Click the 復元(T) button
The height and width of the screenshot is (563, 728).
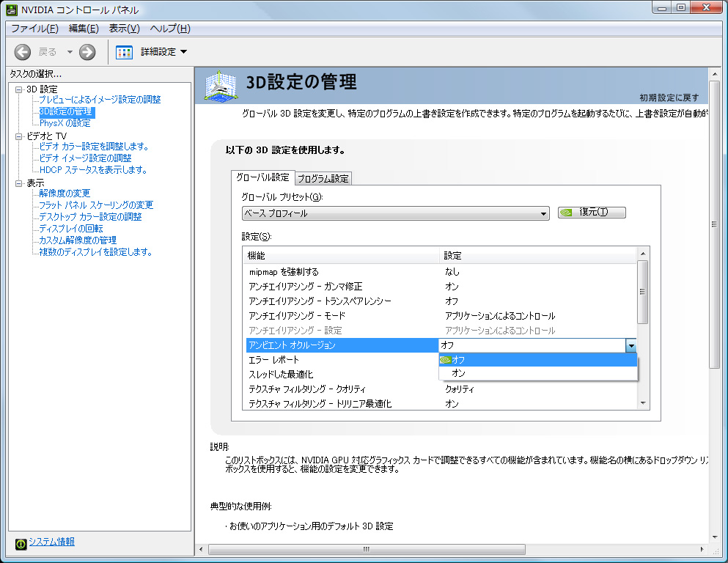[592, 212]
